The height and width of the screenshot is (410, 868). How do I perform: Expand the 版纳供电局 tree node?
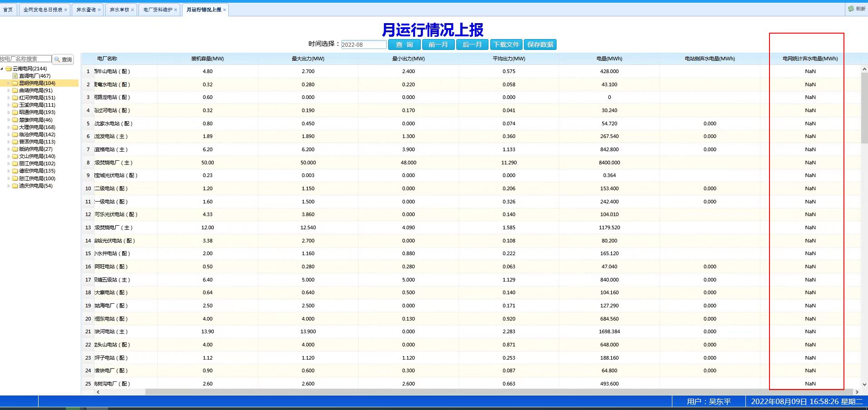(x=9, y=149)
